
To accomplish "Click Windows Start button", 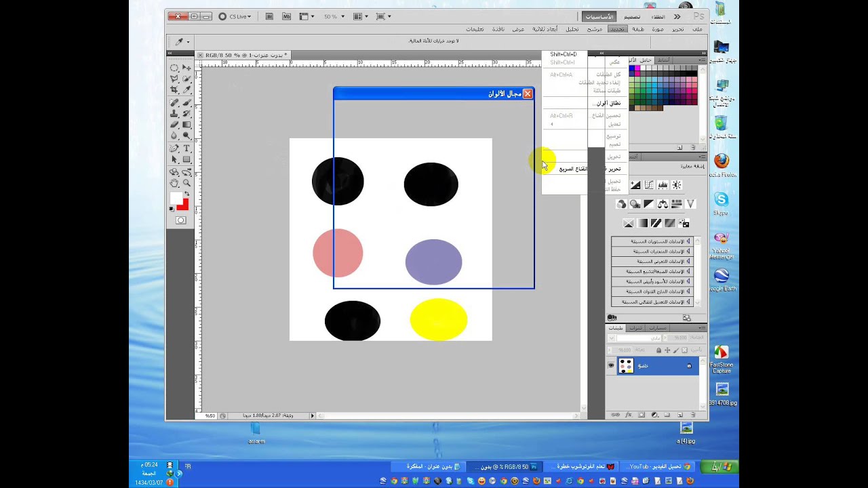I will point(720,467).
